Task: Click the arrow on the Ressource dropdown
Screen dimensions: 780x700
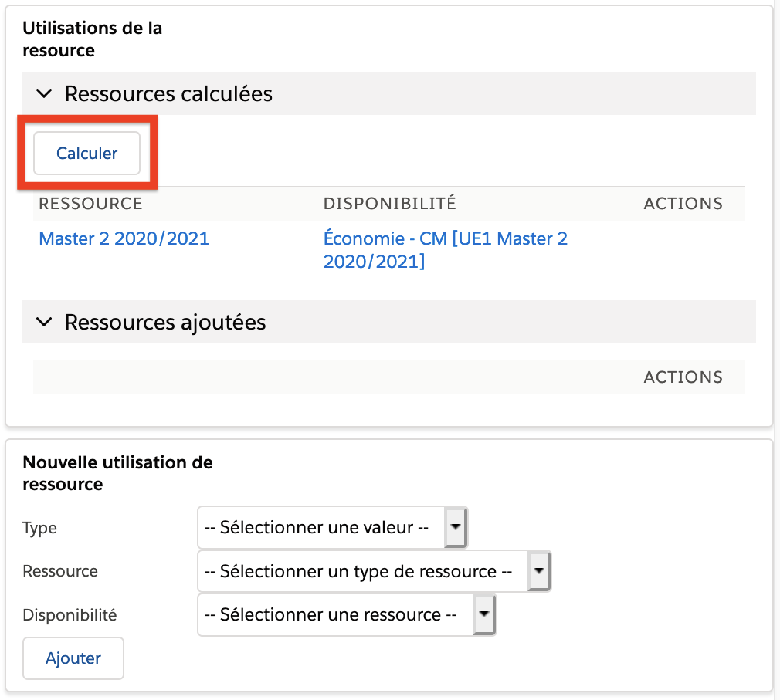Action: pyautogui.click(x=538, y=572)
